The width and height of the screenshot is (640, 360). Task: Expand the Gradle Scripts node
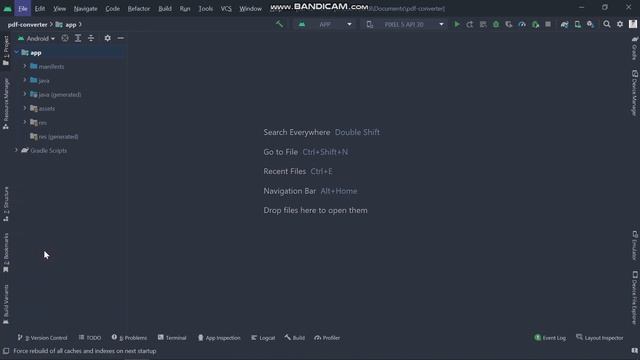[17, 150]
